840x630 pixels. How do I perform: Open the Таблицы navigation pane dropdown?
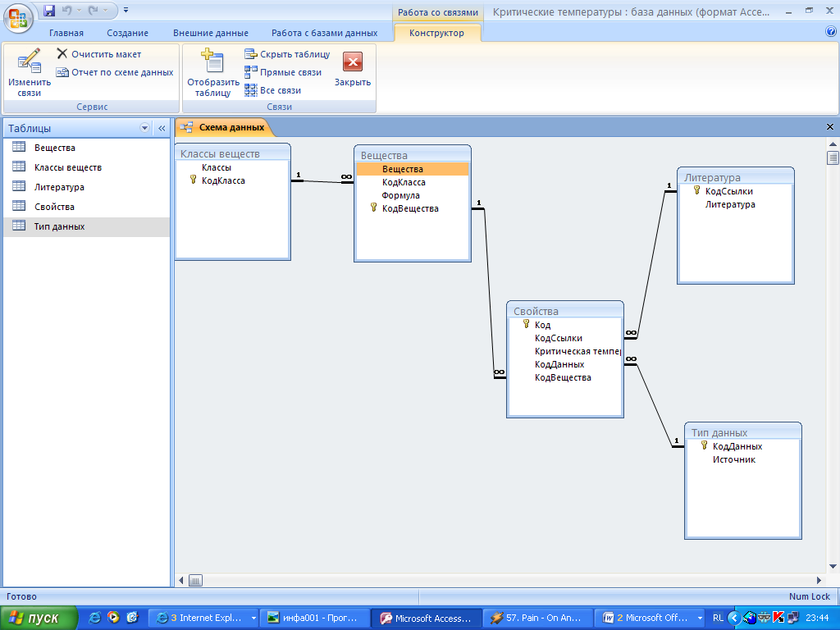144,127
